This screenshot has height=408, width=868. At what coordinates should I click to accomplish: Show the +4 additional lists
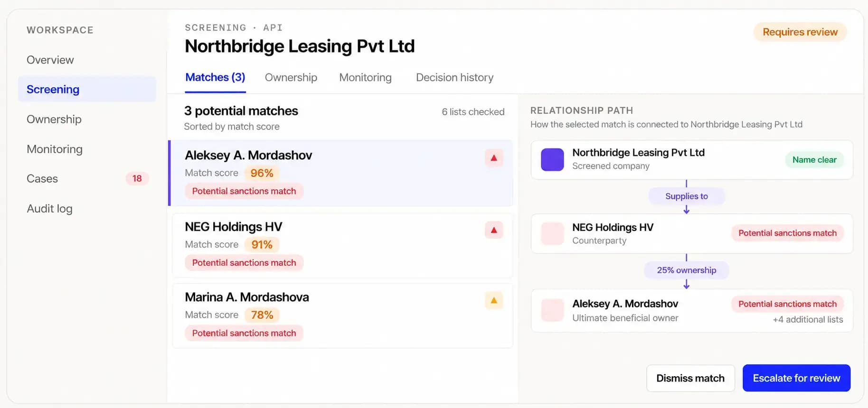click(808, 320)
